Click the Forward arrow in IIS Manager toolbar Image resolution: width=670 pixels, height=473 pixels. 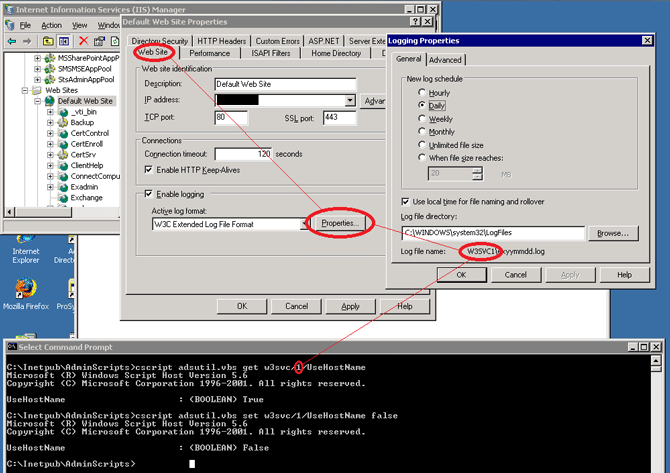(27, 41)
